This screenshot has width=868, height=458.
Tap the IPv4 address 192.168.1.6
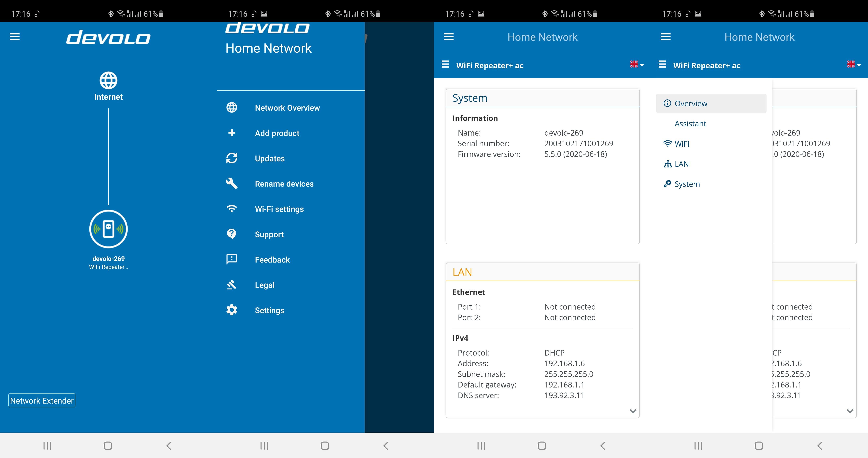(x=564, y=363)
